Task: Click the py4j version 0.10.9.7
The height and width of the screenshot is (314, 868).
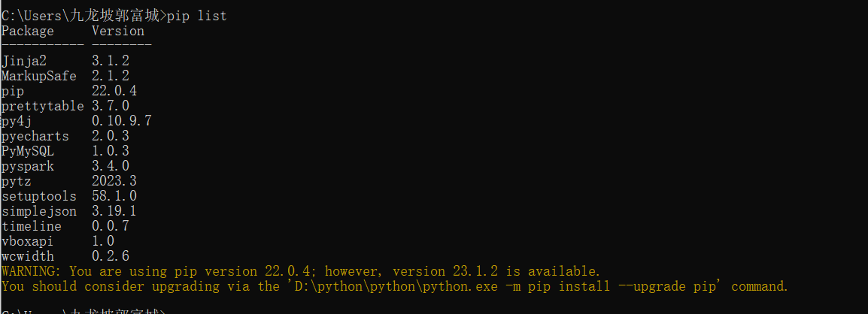Action: click(122, 121)
